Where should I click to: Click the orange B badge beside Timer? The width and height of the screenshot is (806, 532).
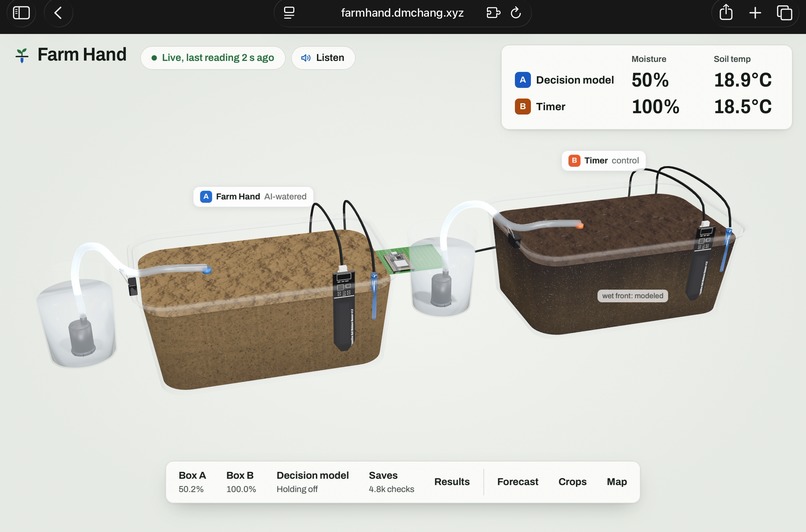[523, 106]
